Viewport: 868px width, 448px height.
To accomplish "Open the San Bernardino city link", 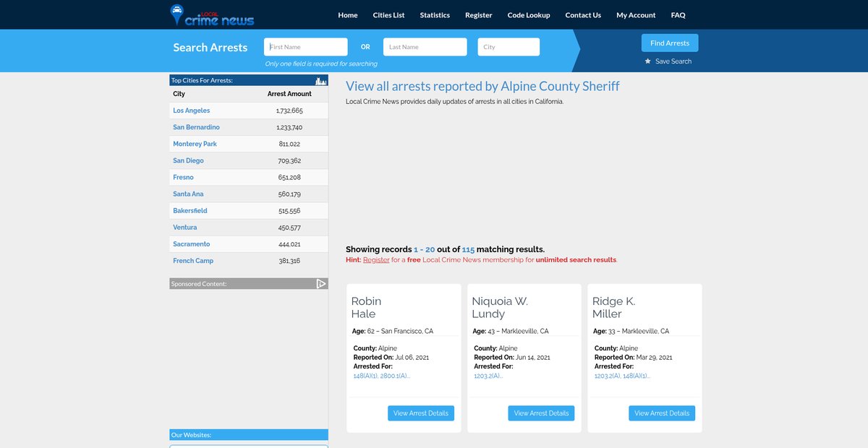I will click(196, 127).
